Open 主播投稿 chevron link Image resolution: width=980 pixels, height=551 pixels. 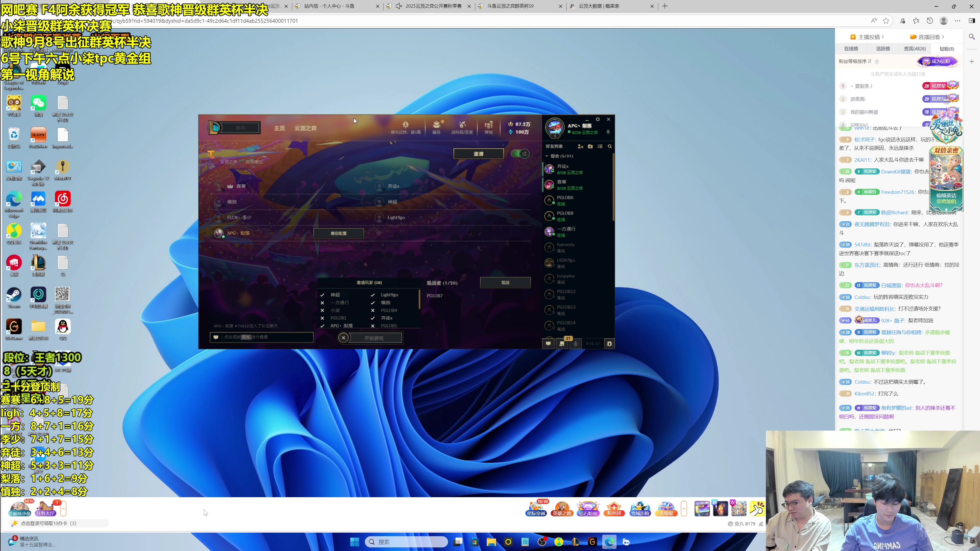[x=867, y=37]
